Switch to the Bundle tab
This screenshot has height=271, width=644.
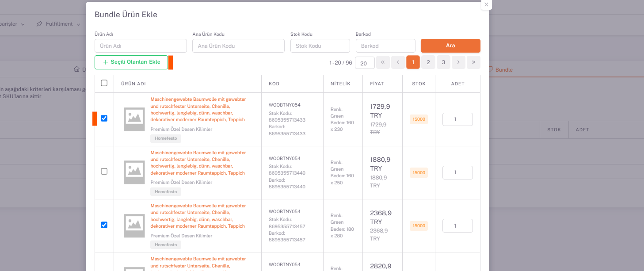tap(500, 70)
